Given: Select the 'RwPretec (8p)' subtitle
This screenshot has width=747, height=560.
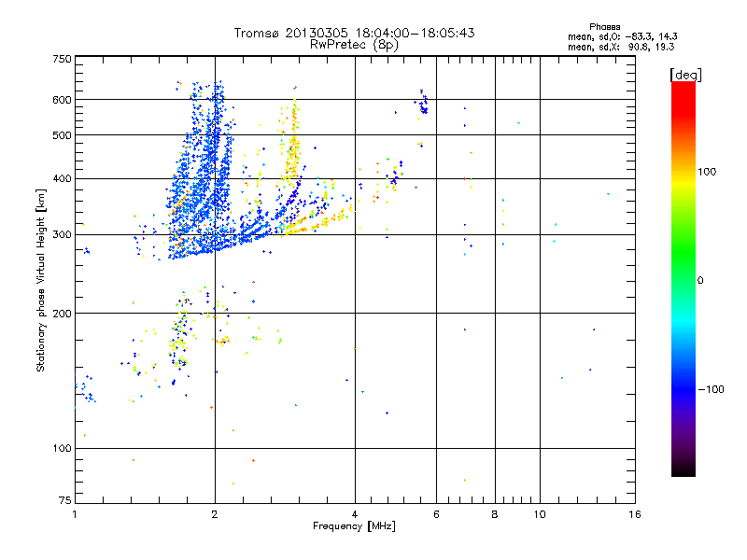Looking at the screenshot, I should point(354,45).
